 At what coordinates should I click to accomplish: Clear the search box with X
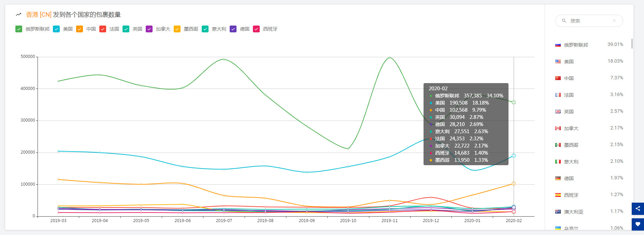point(614,21)
